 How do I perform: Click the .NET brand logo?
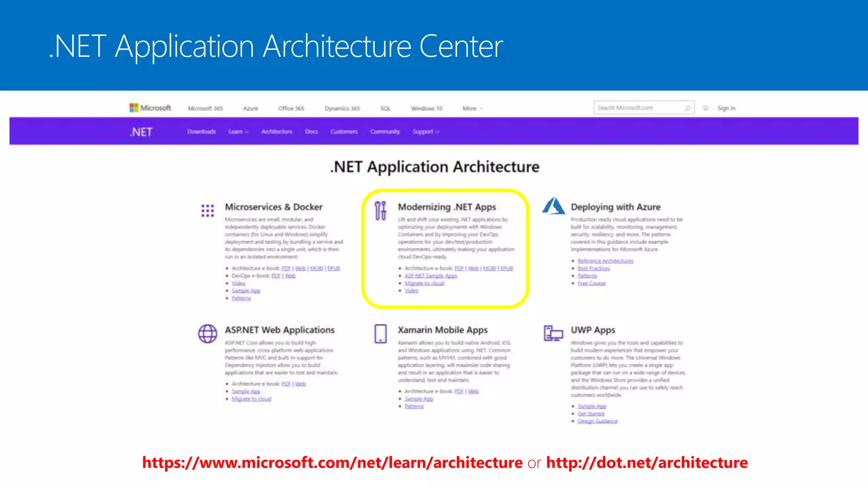coord(141,132)
